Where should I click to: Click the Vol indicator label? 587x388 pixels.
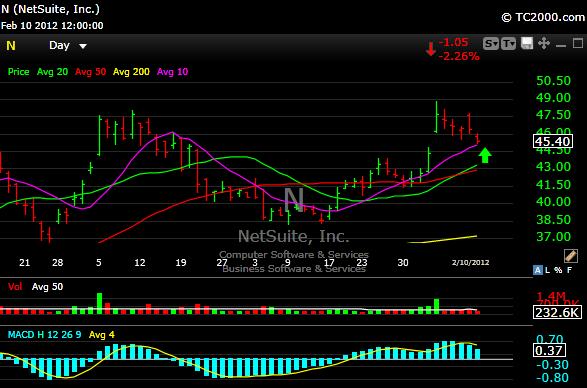[x=15, y=287]
